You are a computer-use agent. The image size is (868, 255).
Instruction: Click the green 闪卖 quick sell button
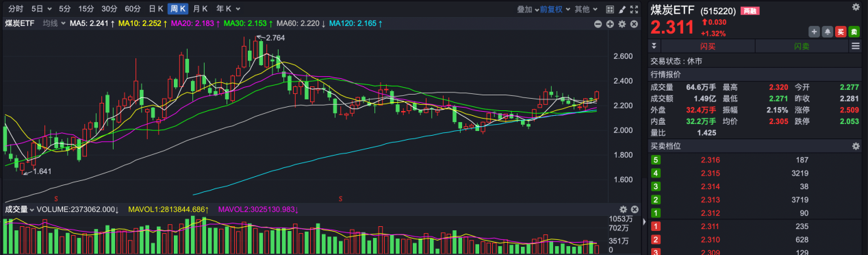[x=802, y=46]
